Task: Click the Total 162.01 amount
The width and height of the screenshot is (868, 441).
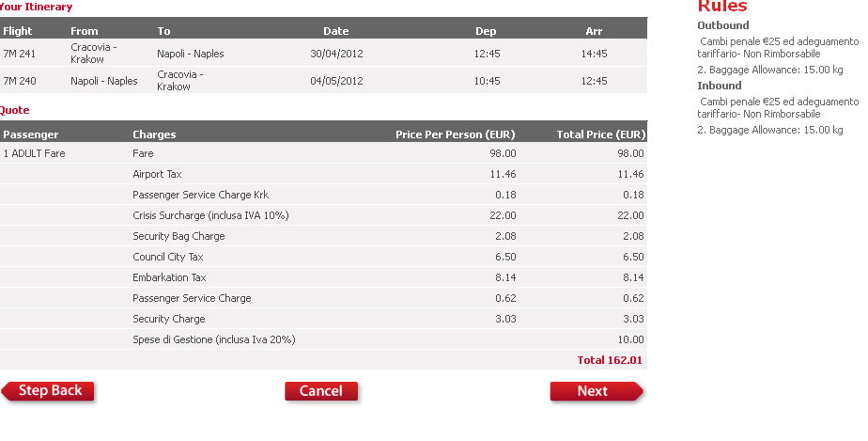Action: tap(610, 360)
